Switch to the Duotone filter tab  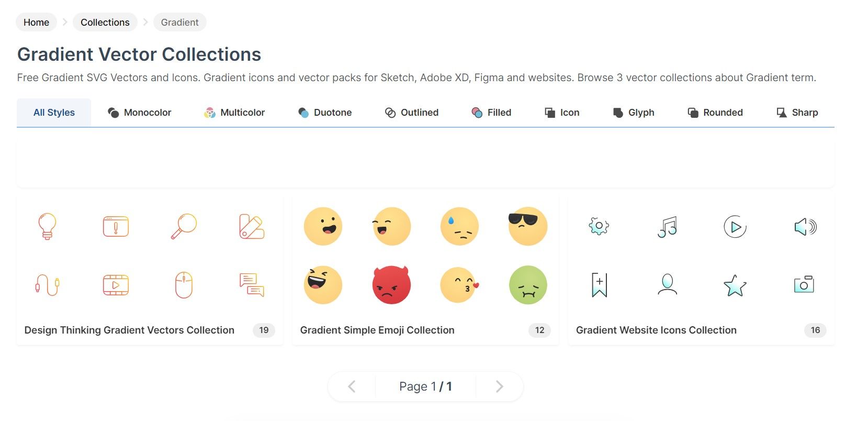pyautogui.click(x=325, y=112)
